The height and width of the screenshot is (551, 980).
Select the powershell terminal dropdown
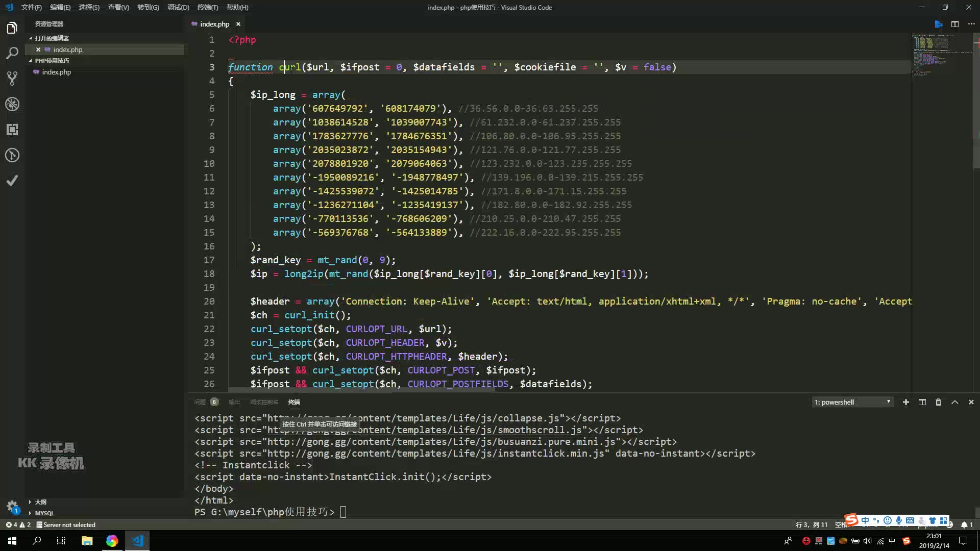(x=852, y=402)
